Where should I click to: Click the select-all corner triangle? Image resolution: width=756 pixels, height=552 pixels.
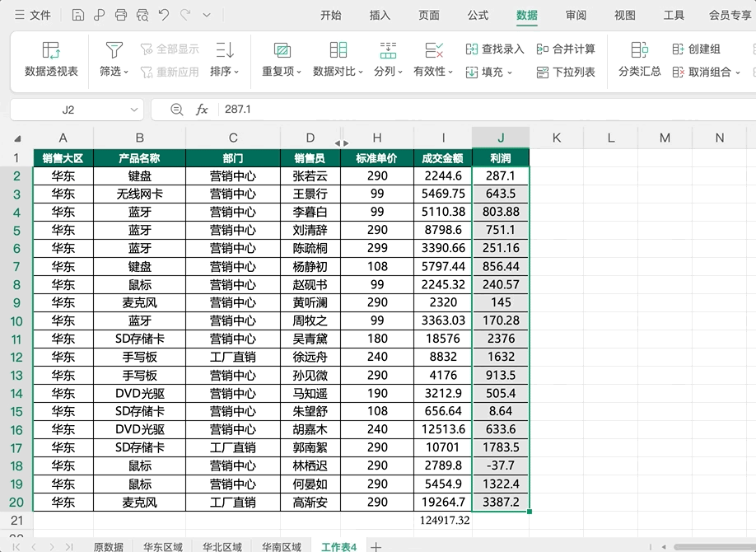(18, 138)
